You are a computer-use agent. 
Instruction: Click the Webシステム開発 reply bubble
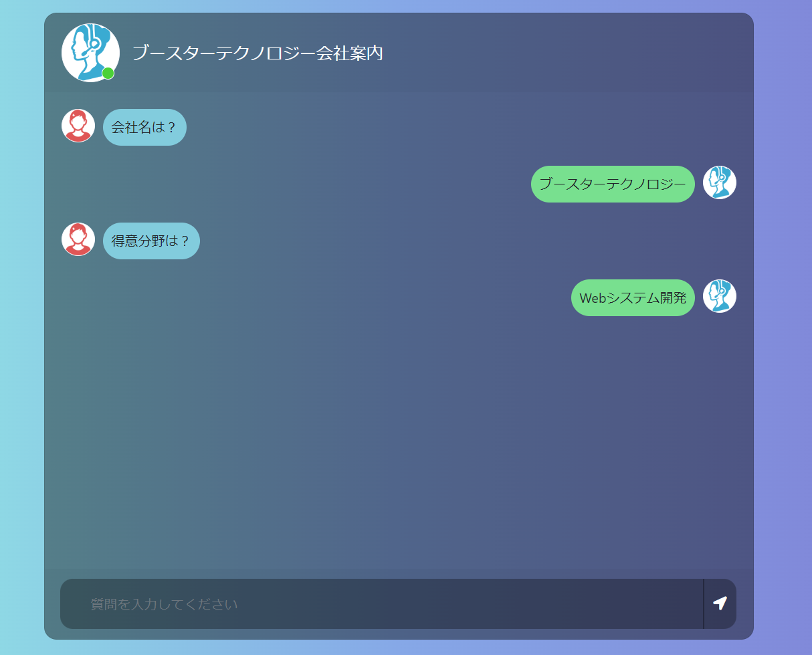point(633,297)
